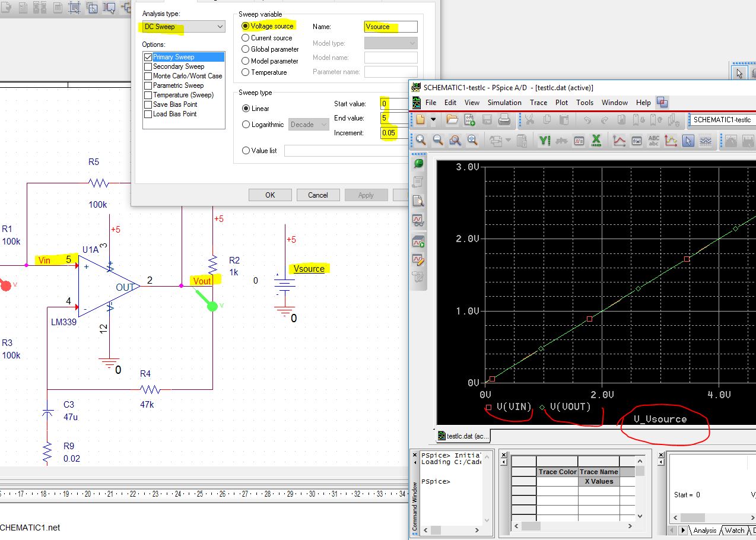
Task: Switch to the Watch tab
Action: point(735,531)
